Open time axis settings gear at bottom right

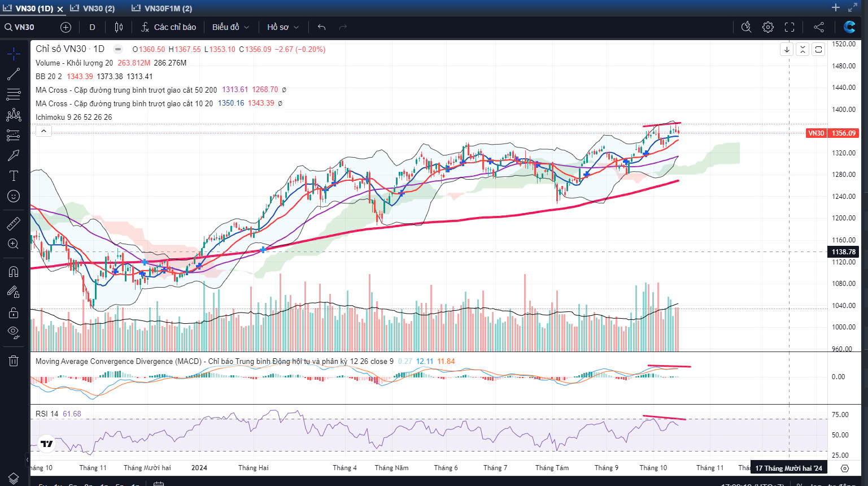[845, 468]
